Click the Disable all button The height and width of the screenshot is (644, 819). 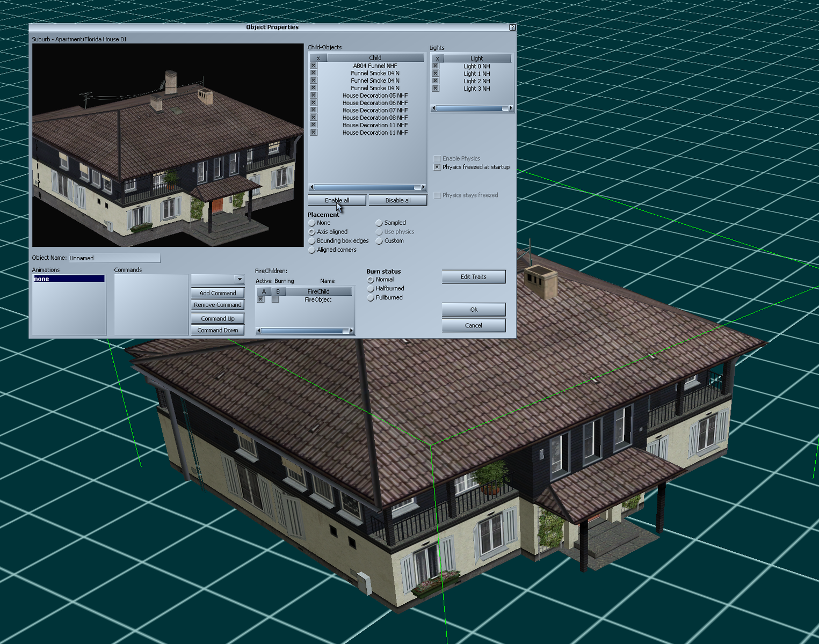pos(398,200)
